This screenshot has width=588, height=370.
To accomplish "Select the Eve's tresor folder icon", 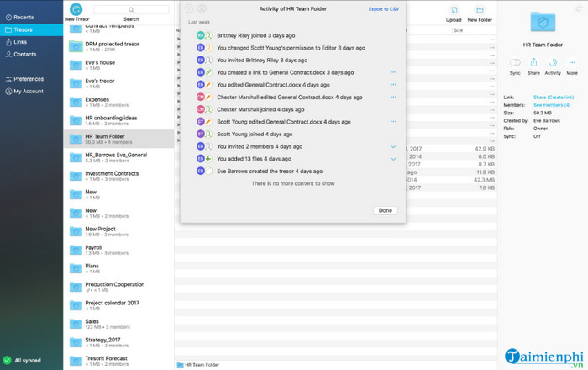I will pyautogui.click(x=76, y=83).
